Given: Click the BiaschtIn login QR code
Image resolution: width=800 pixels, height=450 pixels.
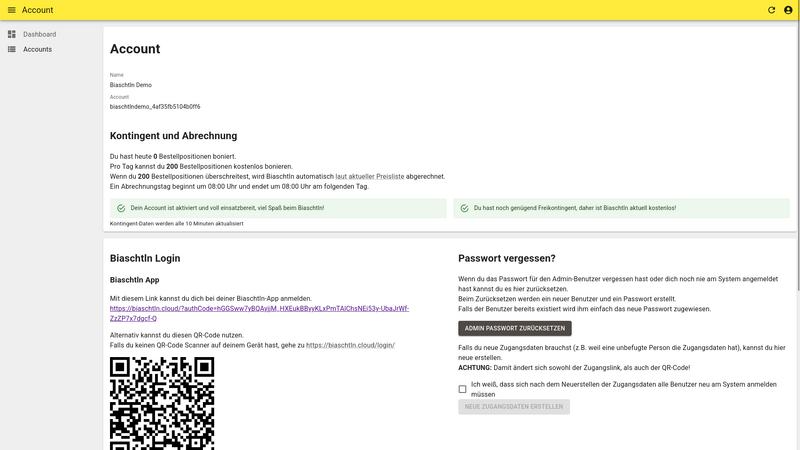Looking at the screenshot, I should pyautogui.click(x=162, y=403).
